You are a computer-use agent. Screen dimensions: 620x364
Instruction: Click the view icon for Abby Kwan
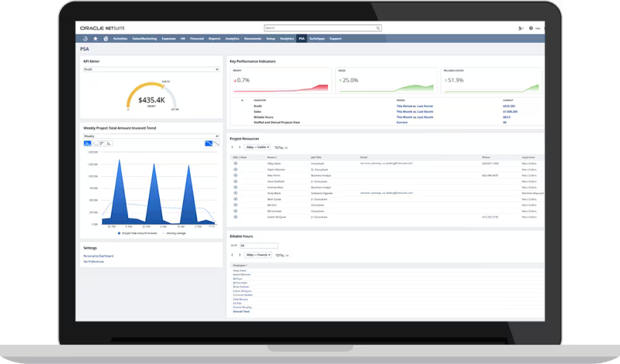click(x=236, y=162)
